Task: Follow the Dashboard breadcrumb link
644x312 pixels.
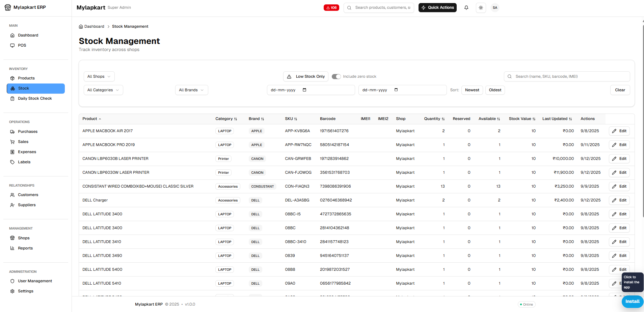Action: click(x=94, y=26)
